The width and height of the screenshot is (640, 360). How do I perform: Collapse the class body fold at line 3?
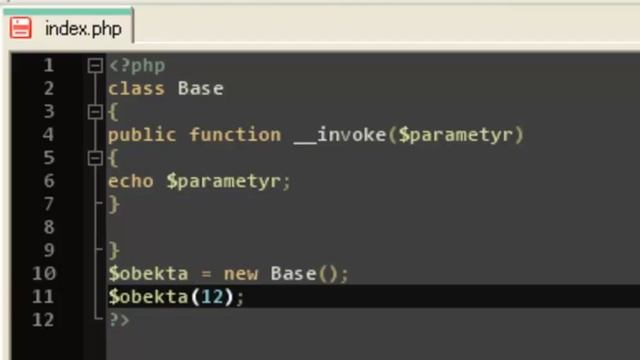tap(95, 112)
